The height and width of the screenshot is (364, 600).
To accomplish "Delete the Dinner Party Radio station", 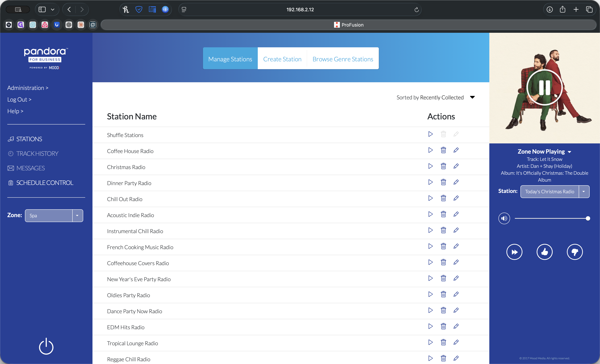I will pyautogui.click(x=443, y=182).
